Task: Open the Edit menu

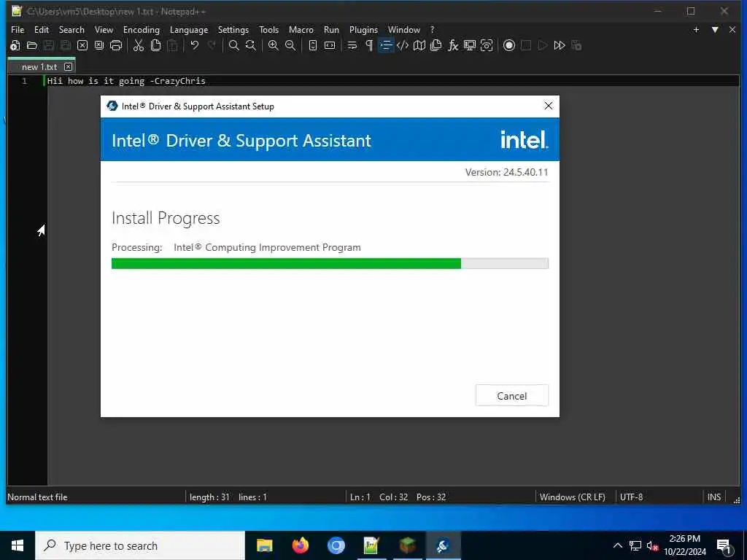Action: [42, 29]
